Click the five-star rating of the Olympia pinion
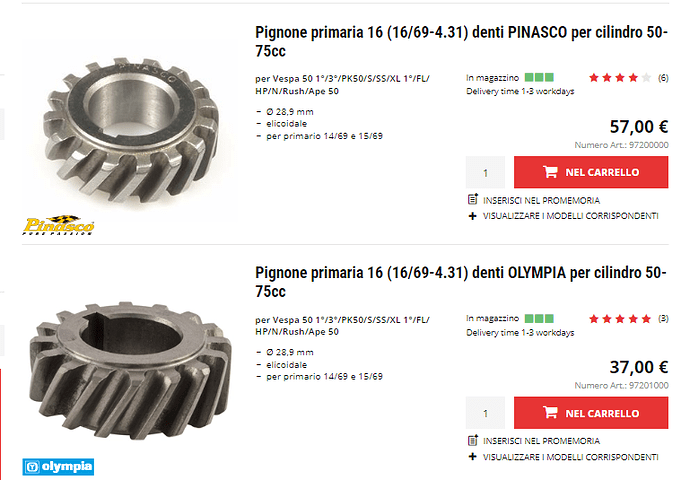690x480 pixels. [x=620, y=318]
